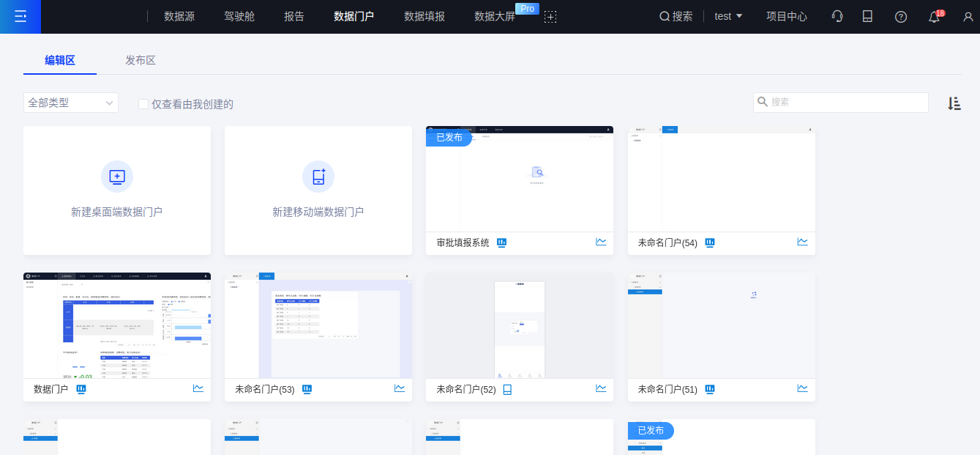This screenshot has height=455, width=980.
Task: Switch to the 发布区 tab
Action: [x=141, y=60]
